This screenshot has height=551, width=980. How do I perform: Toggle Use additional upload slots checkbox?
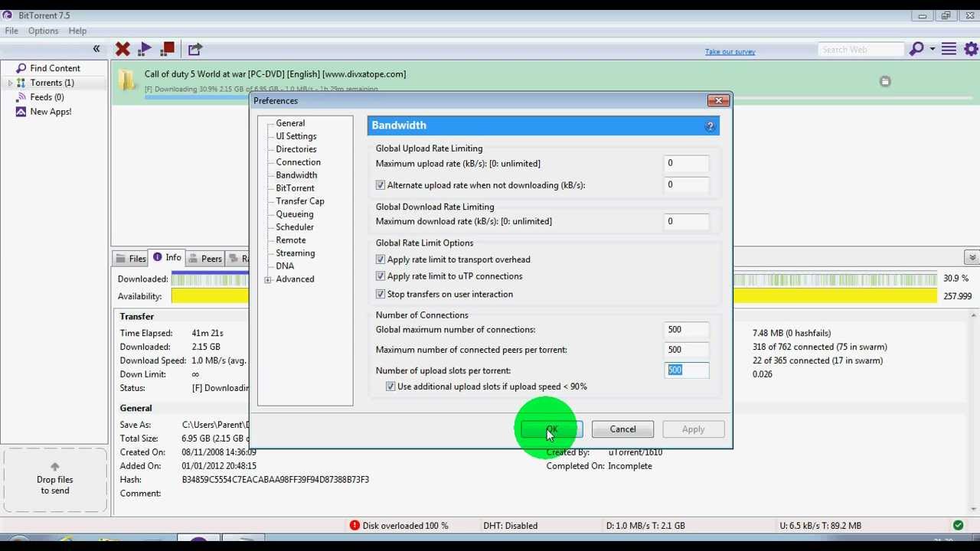tap(390, 386)
